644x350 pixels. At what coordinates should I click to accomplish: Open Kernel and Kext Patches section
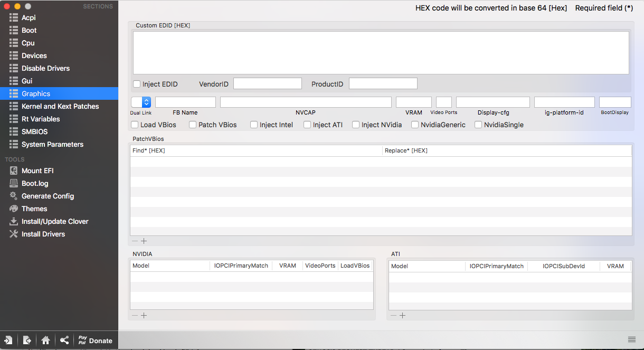coord(60,106)
